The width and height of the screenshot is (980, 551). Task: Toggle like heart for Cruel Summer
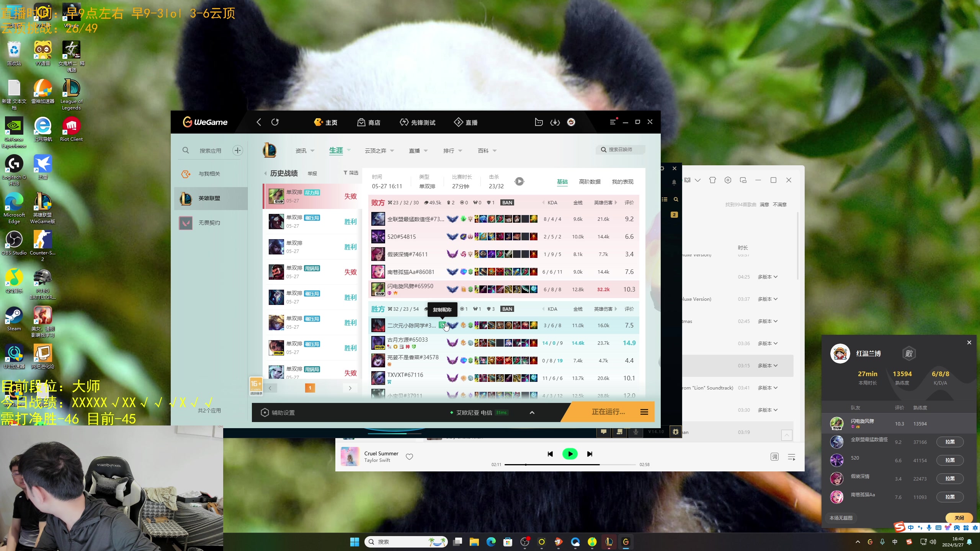pyautogui.click(x=409, y=456)
